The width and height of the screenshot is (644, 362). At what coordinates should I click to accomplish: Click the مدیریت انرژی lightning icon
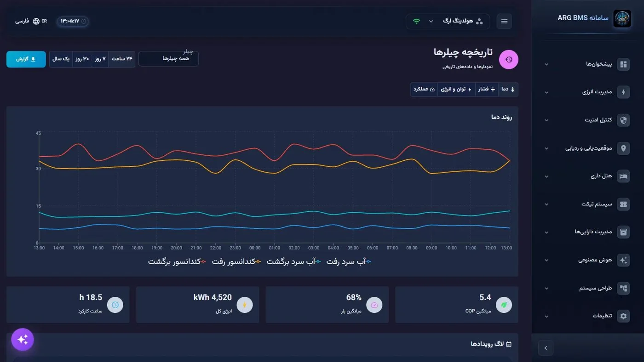(623, 92)
